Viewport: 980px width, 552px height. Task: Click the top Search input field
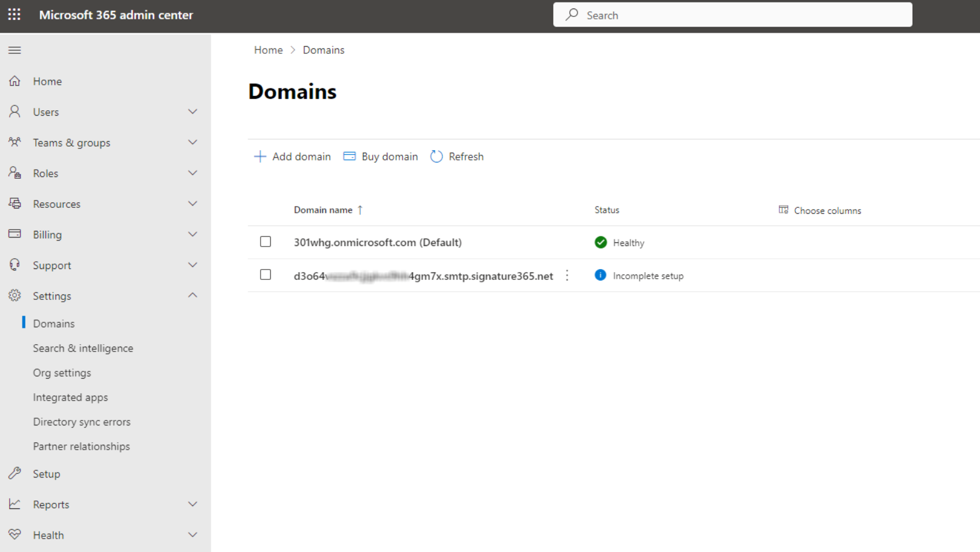(x=732, y=15)
